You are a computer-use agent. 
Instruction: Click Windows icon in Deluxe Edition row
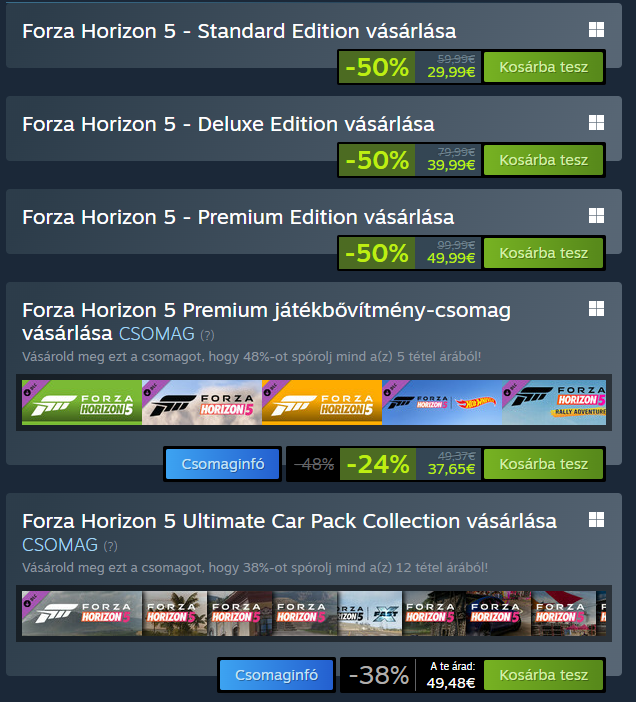596,123
